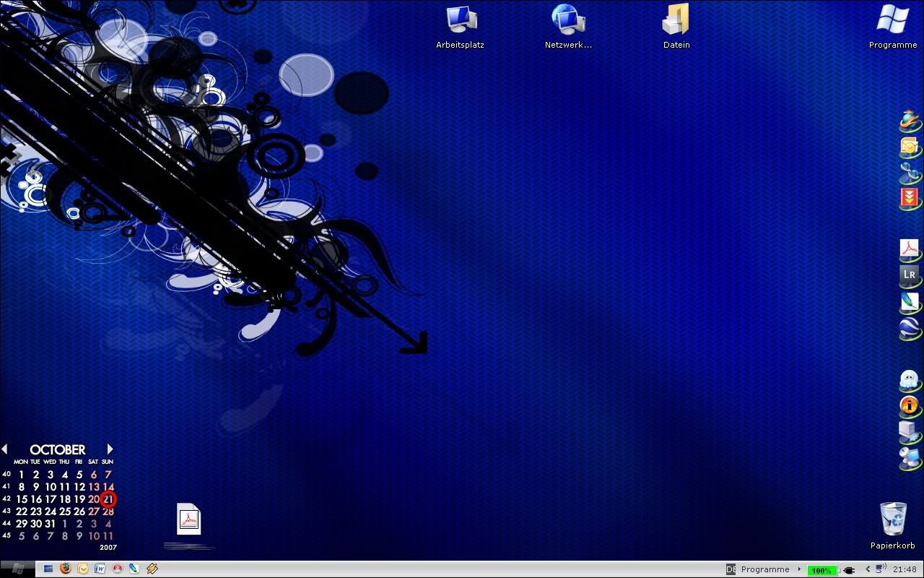Launch Adobe Lightroom from the side dock
Screen dimensions: 924x578
(909, 275)
